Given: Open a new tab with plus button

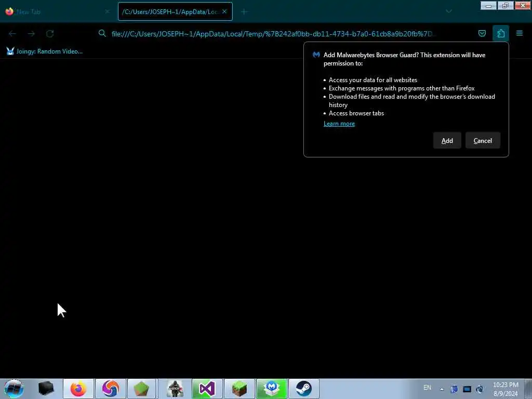Looking at the screenshot, I should click(x=244, y=11).
